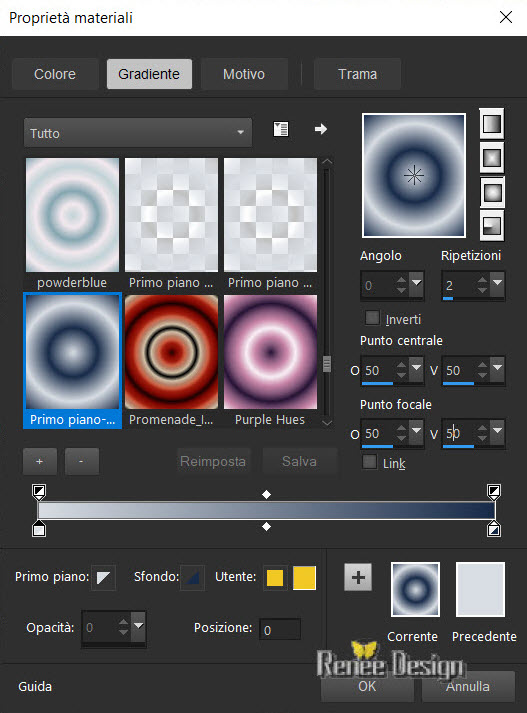Image resolution: width=527 pixels, height=713 pixels.
Task: Open the view mode list icon
Action: click(x=281, y=129)
